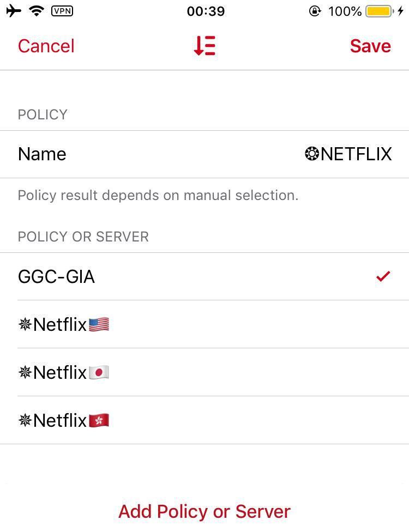Save the policy changes
The width and height of the screenshot is (409, 532).
tap(370, 46)
